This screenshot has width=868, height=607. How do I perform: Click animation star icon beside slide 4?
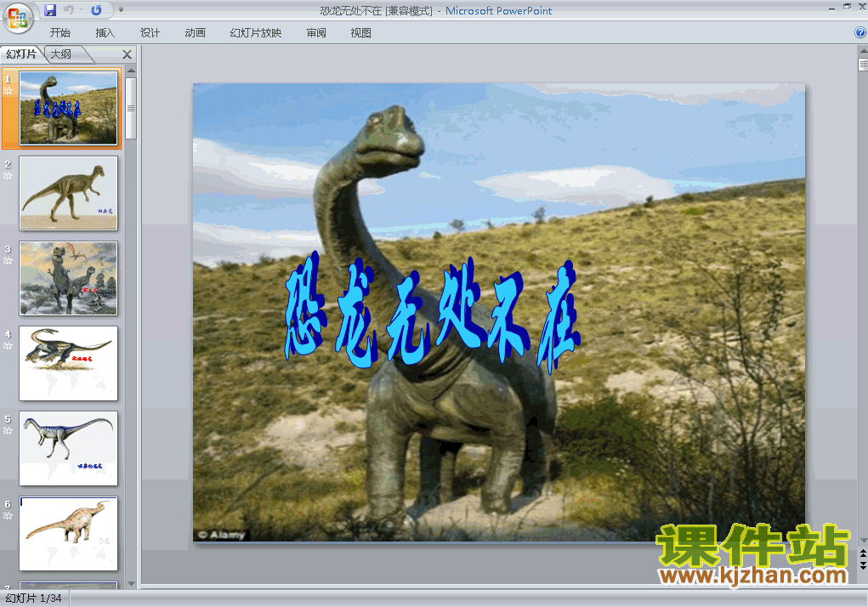coord(8,346)
